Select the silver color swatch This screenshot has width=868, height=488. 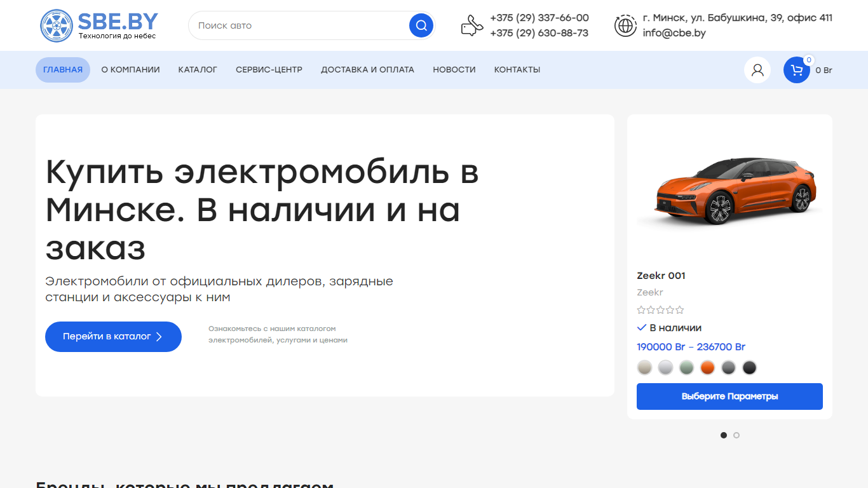coord(665,367)
